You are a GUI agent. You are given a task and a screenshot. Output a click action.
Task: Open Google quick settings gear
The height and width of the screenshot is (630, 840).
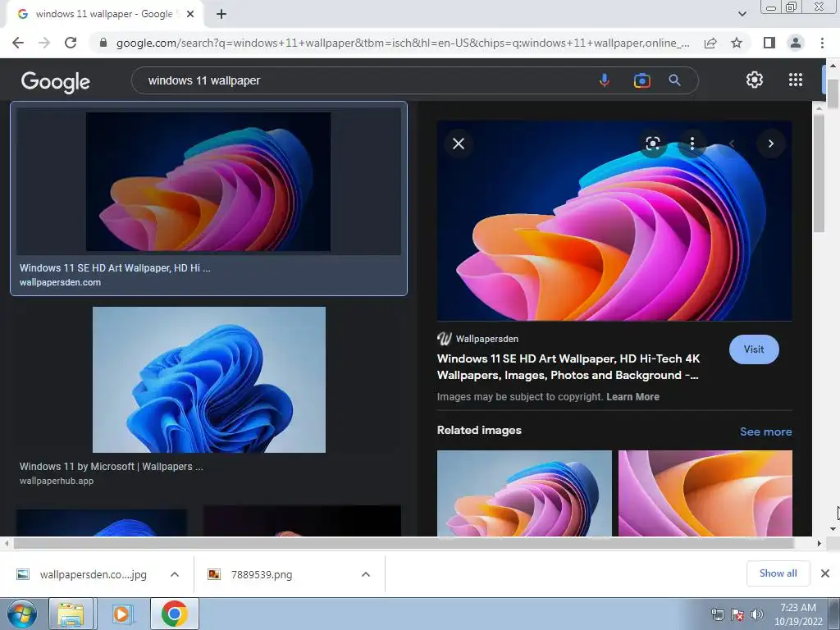[x=755, y=80]
